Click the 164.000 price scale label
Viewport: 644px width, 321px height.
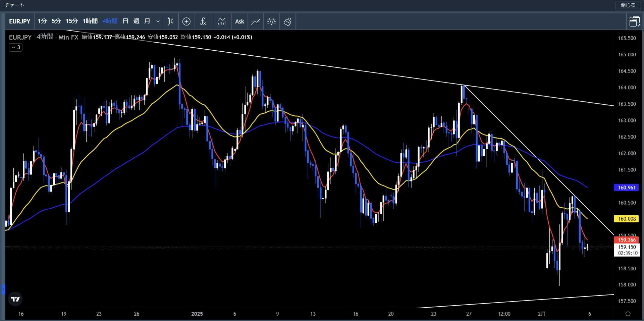click(627, 87)
